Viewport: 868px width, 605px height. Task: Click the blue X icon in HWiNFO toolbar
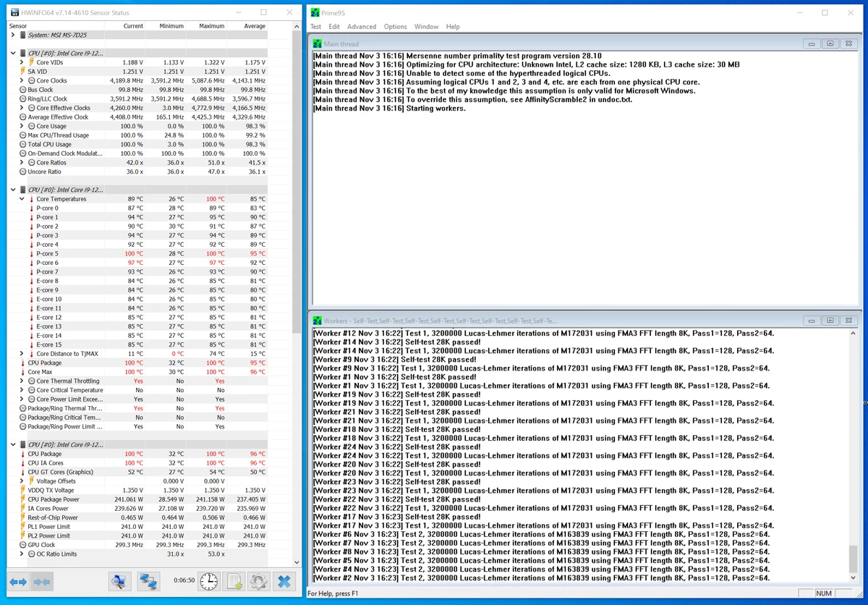point(284,581)
